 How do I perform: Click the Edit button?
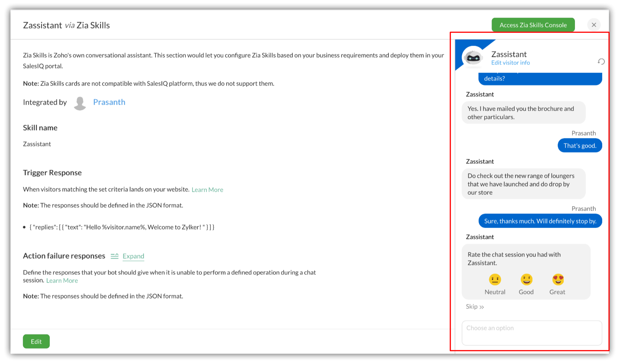[x=36, y=342]
